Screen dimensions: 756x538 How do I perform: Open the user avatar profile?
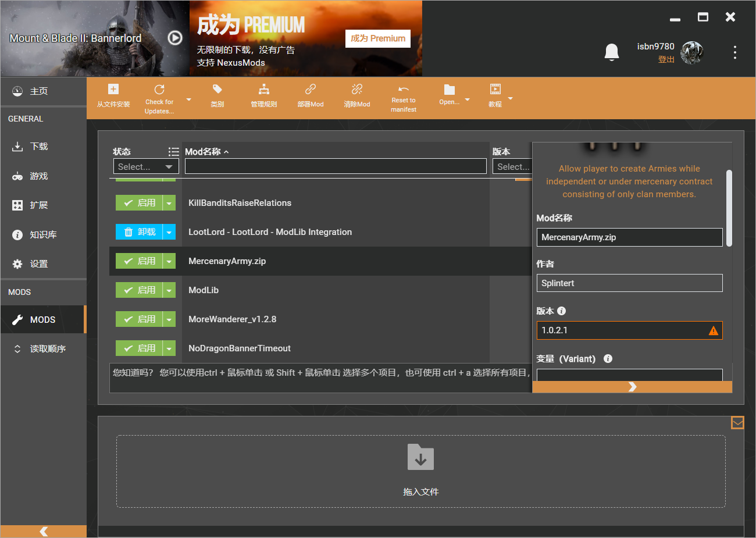tap(692, 53)
